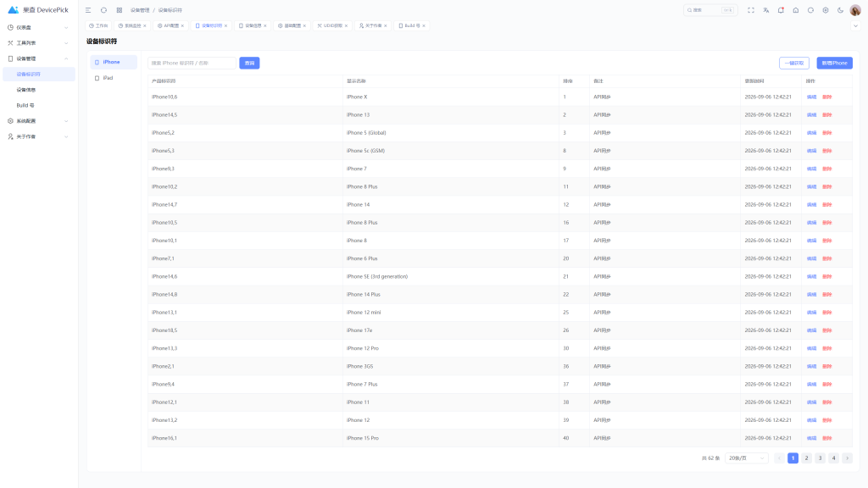Focus the iPhone identifier search field

coord(192,63)
